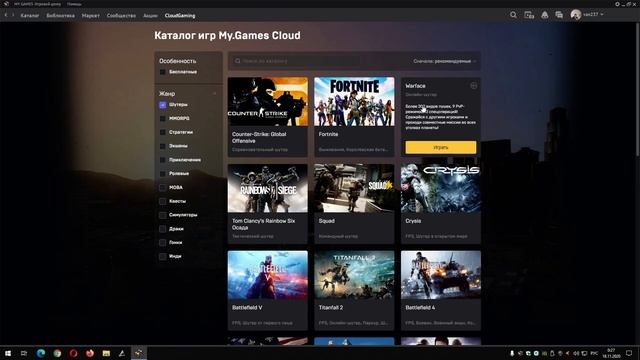This screenshot has height=360, width=640.
Task: Check the Ролевые genre checkbox
Action: (x=162, y=173)
